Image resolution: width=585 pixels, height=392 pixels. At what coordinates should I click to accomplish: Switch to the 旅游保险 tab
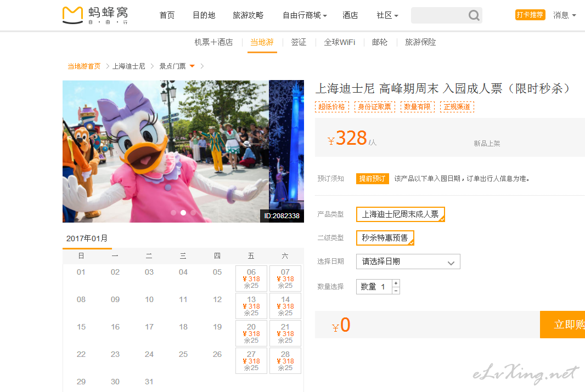(x=420, y=42)
